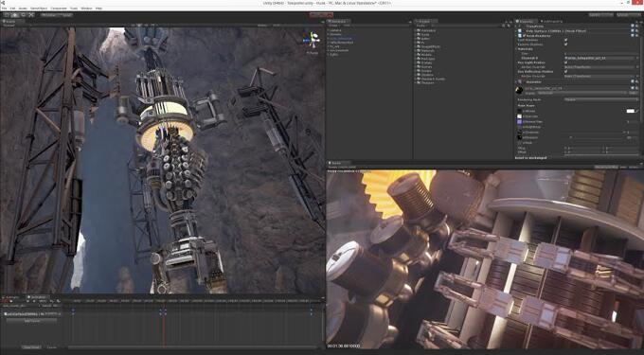Toggle the Use Light Probes checkbox
Screen dimensions: 644x355
pos(565,62)
